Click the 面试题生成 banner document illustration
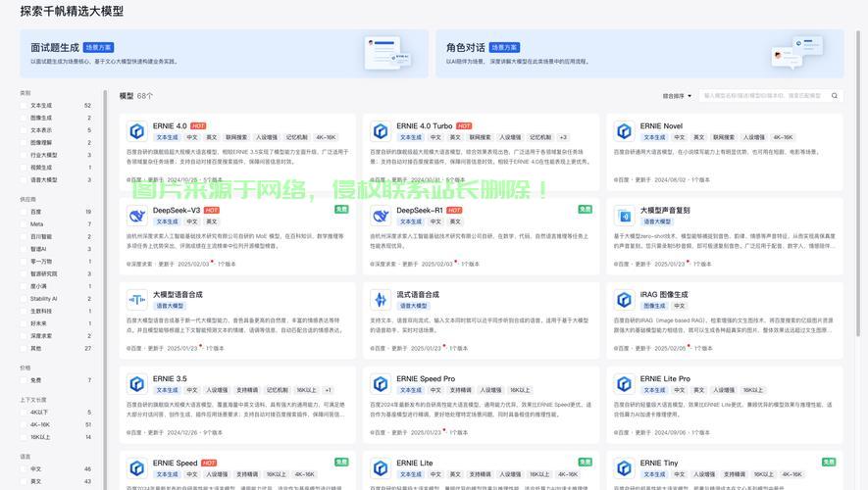Viewport: 868px width, 490px height. [x=387, y=53]
